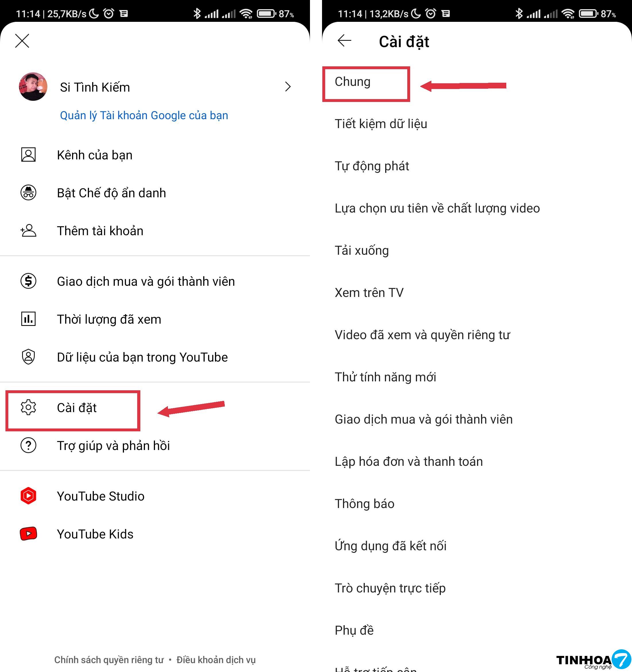This screenshot has height=672, width=632.
Task: Close the account menu with the X icon
Action: coord(22,41)
